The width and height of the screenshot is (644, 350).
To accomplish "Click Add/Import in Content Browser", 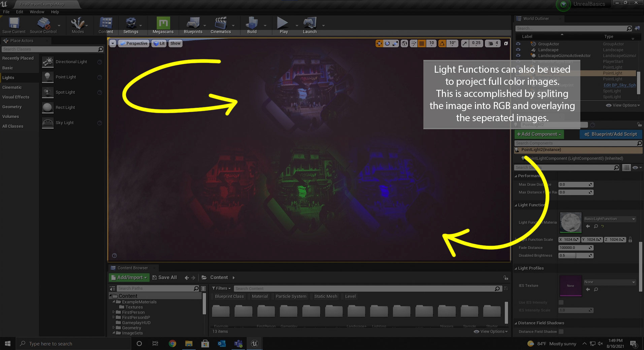I will [129, 277].
